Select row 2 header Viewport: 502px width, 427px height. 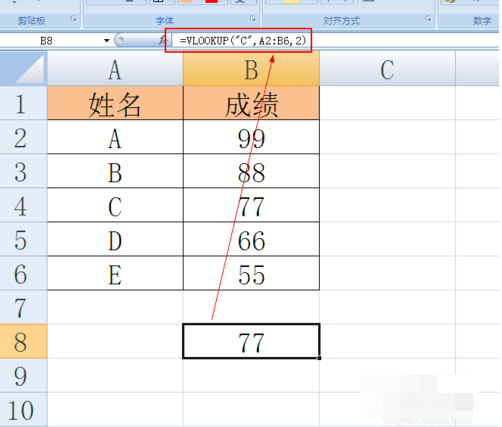tap(23, 137)
